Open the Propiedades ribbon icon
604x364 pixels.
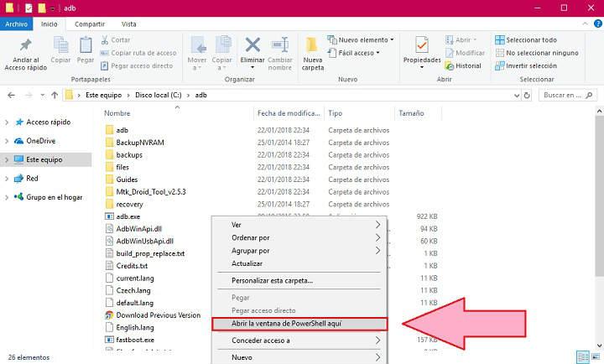(422, 45)
